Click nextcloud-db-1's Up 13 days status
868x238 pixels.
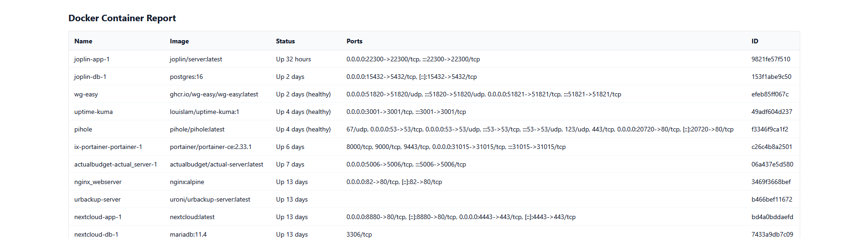[x=292, y=234]
